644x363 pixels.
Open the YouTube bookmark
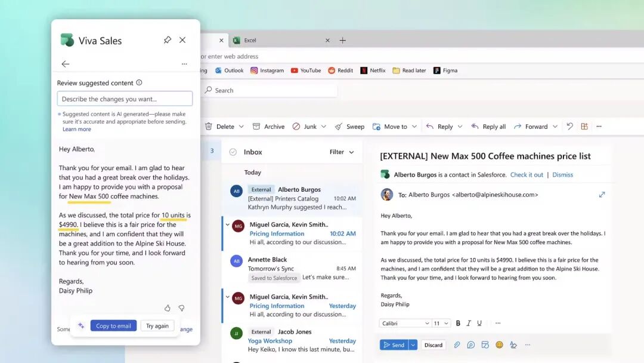point(305,70)
